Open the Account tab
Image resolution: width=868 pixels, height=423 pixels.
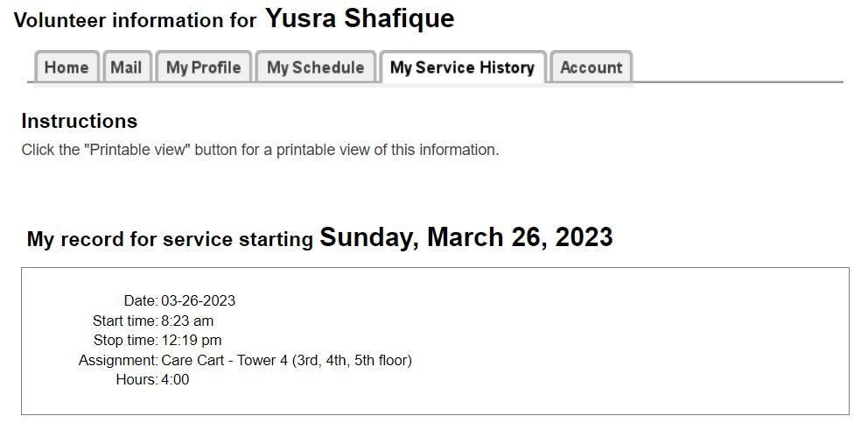(x=591, y=67)
